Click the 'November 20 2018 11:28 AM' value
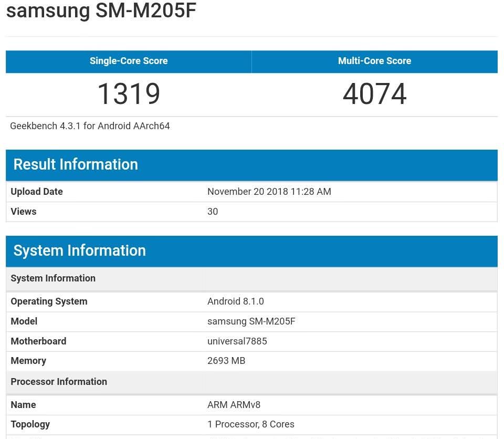The height and width of the screenshot is (439, 504). 269,192
